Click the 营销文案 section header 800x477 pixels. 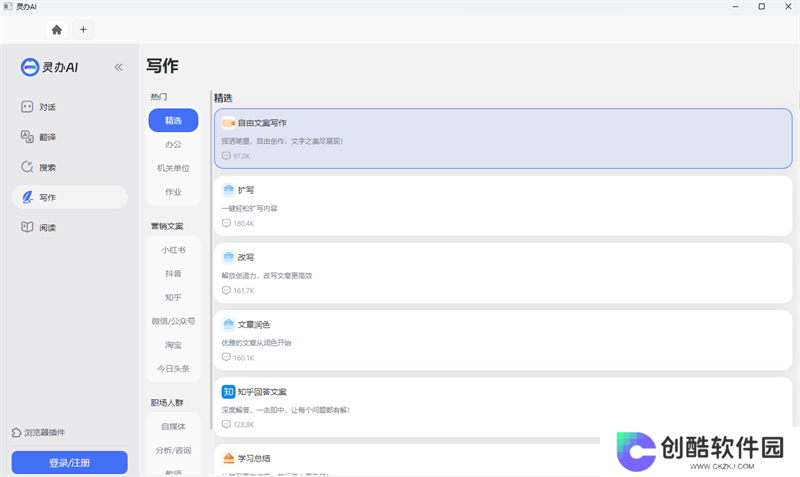point(167,226)
